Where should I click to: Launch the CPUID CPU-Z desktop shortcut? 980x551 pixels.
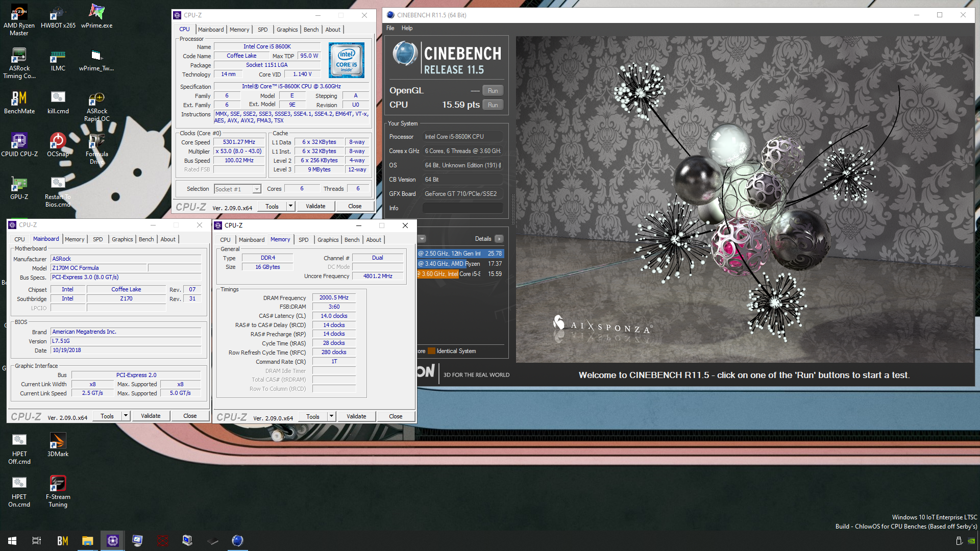click(x=19, y=145)
